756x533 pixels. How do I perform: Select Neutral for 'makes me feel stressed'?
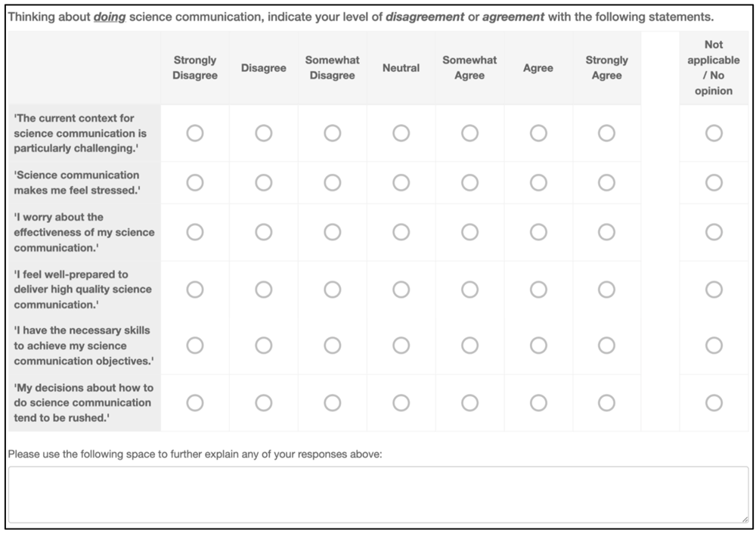[x=401, y=183]
